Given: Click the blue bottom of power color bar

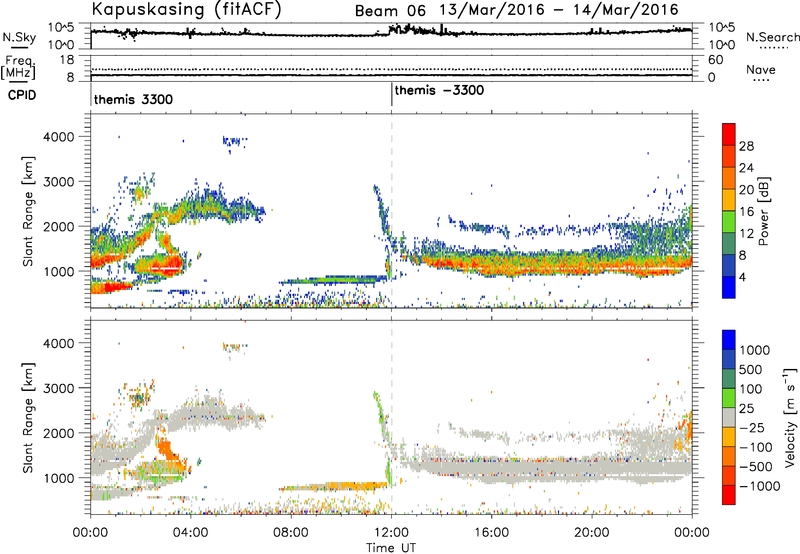Looking at the screenshot, I should pos(729,288).
